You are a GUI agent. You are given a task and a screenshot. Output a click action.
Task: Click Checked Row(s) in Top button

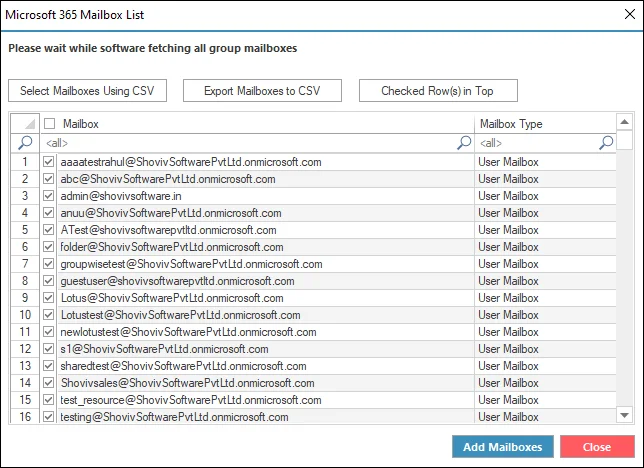438,90
